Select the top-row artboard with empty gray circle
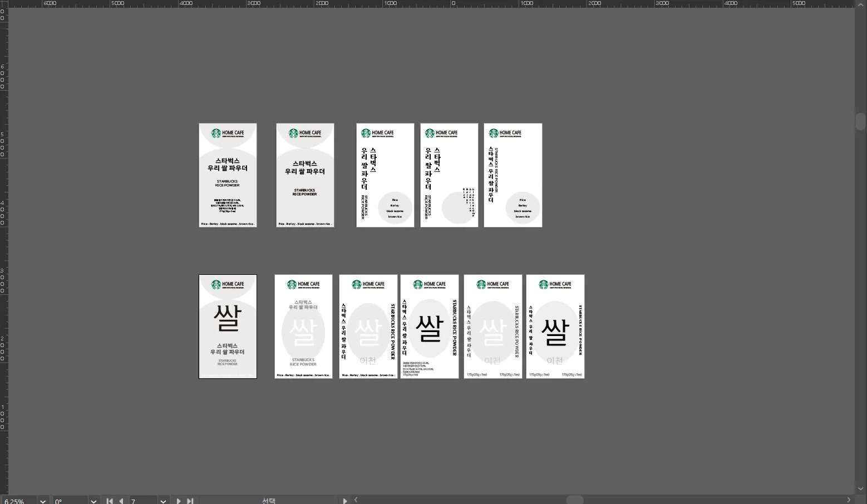Screen dimensions: 867x504 point(449,175)
